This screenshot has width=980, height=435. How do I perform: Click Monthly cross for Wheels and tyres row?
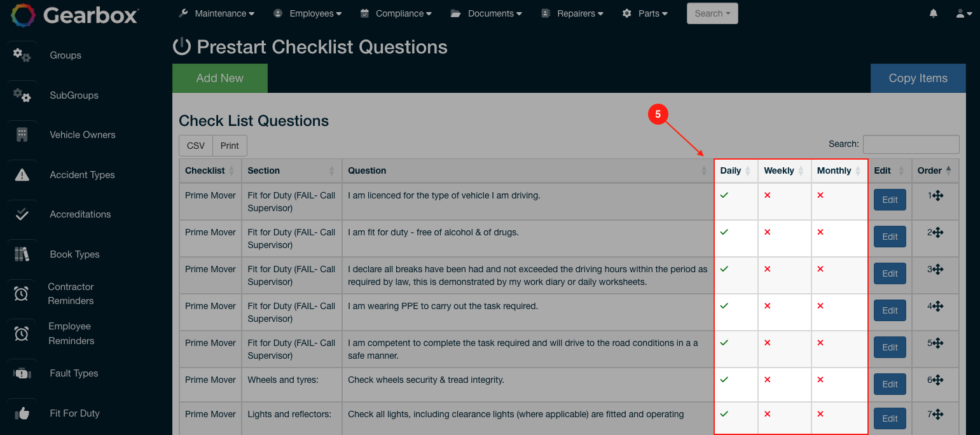click(x=820, y=380)
